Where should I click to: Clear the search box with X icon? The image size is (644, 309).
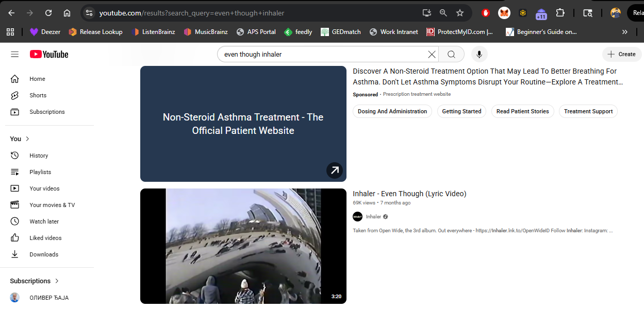[432, 54]
